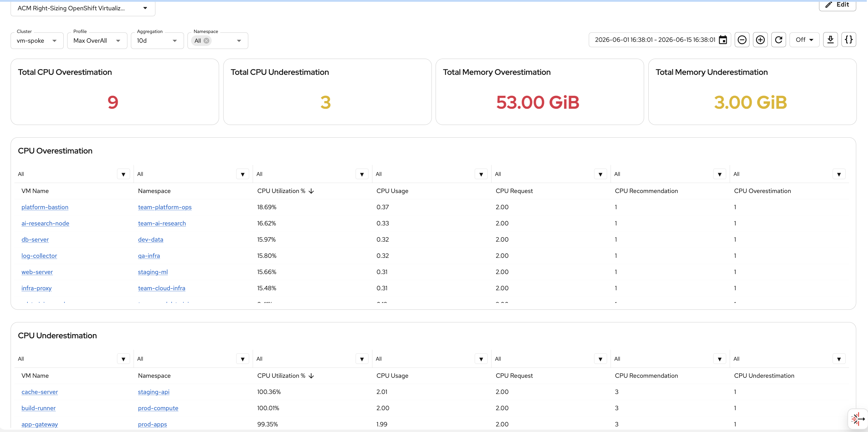The height and width of the screenshot is (432, 868).
Task: Zoom in the time range
Action: (x=760, y=40)
